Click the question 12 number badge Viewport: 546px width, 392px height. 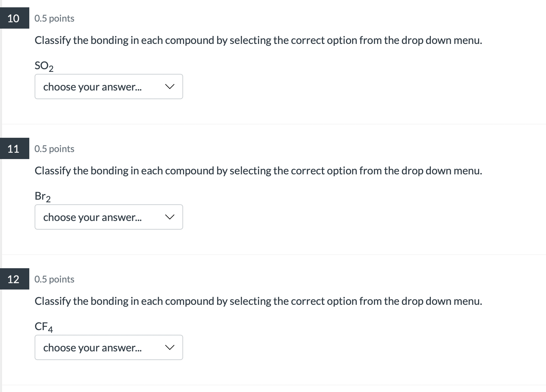(14, 279)
